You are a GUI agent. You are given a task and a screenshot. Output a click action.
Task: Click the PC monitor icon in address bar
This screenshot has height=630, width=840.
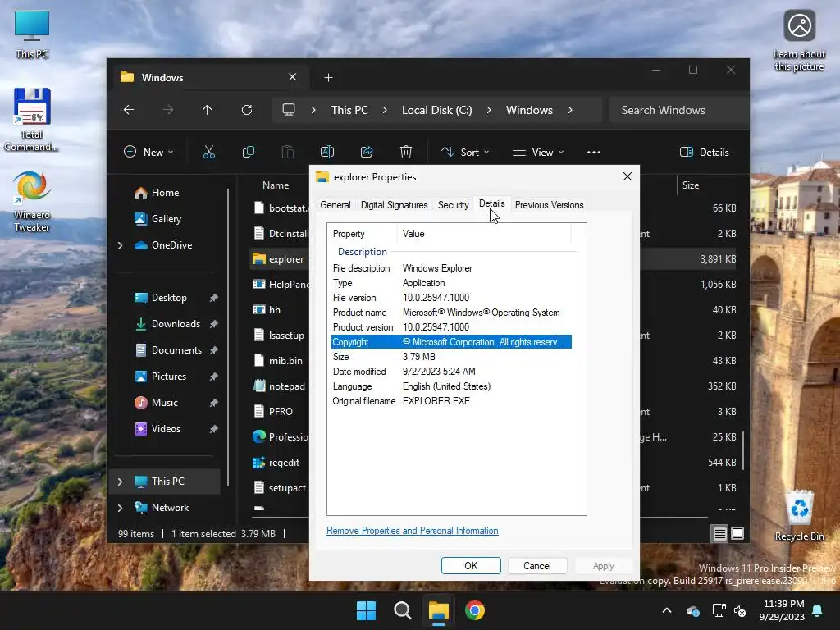(x=289, y=110)
